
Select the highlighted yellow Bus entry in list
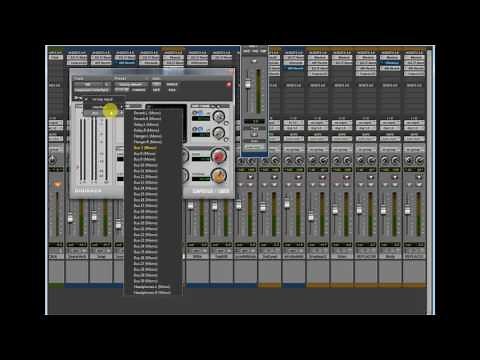(x=145, y=148)
